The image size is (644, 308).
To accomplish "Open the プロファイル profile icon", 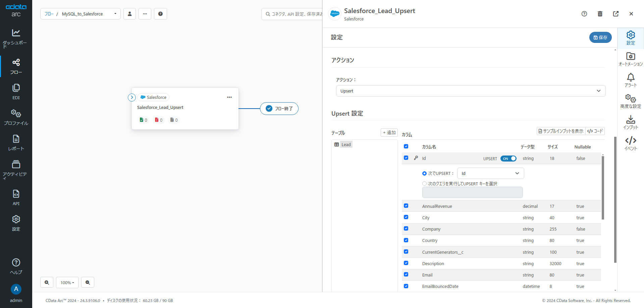I will click(x=16, y=113).
